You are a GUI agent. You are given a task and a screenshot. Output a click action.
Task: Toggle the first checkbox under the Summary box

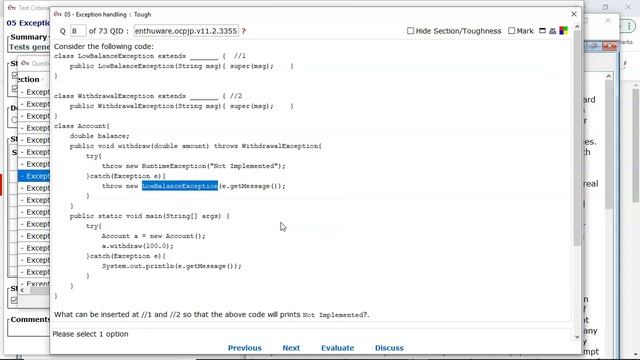coord(15,76)
